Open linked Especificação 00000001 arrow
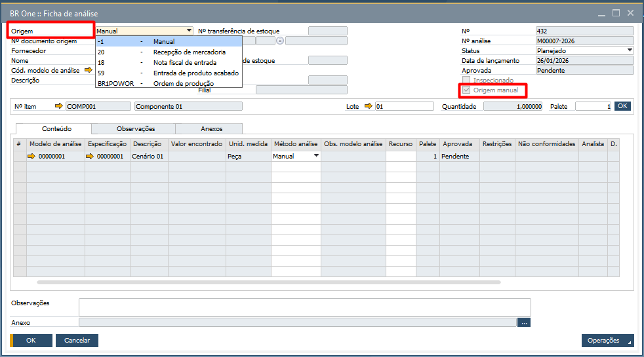The height and width of the screenshot is (357, 644). point(90,157)
